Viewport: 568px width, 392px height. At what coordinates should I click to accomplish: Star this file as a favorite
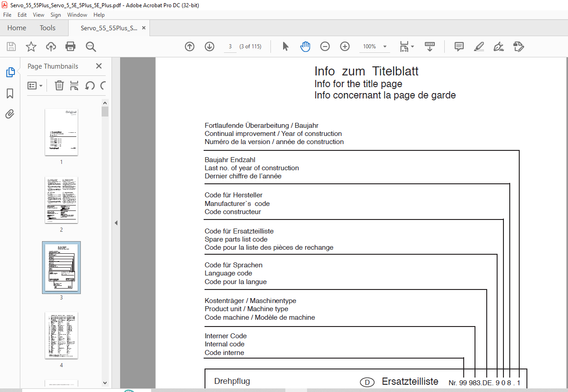tap(31, 47)
